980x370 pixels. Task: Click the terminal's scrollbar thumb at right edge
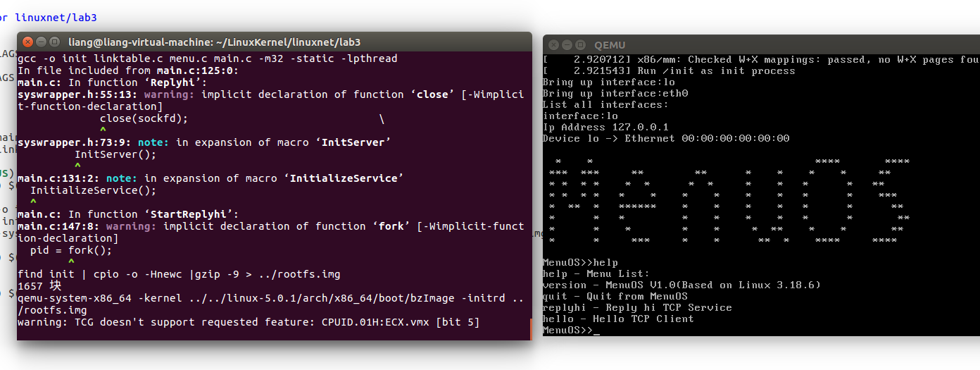click(529, 328)
